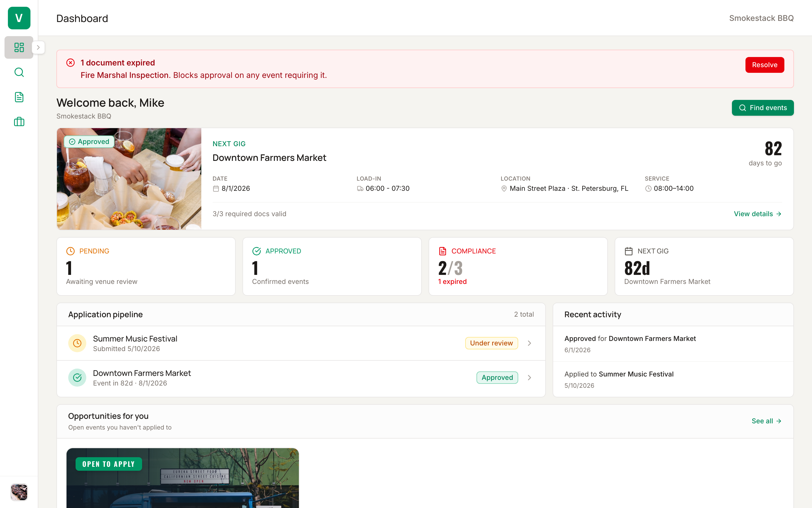Click the yellow clock icon for Summer Music Festival
Viewport: 812px width, 508px height.
pos(77,343)
